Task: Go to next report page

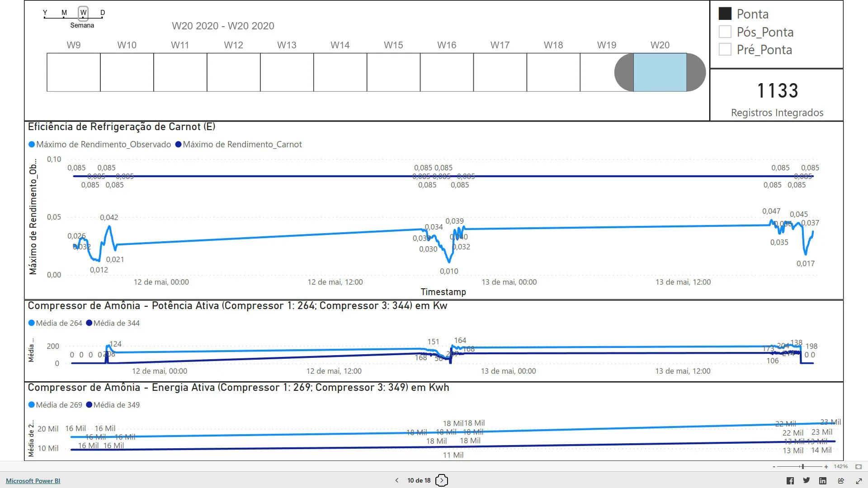Action: click(442, 480)
